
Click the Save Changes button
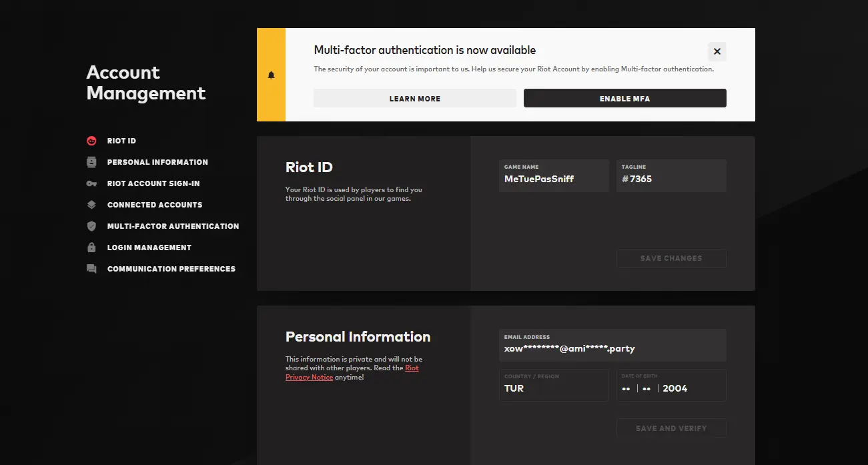click(671, 258)
